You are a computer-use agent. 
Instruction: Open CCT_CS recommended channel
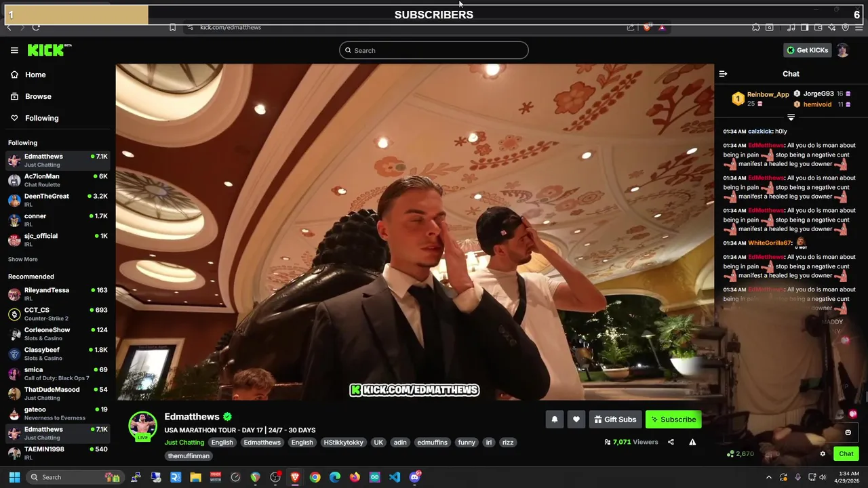point(58,313)
